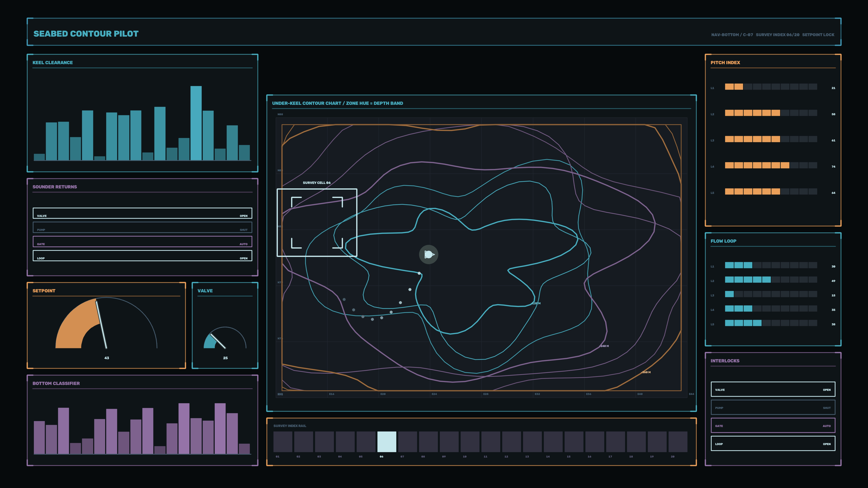This screenshot has width=868, height=488.
Task: Click the Pitch Index L1 segment bar
Action: pos(771,87)
